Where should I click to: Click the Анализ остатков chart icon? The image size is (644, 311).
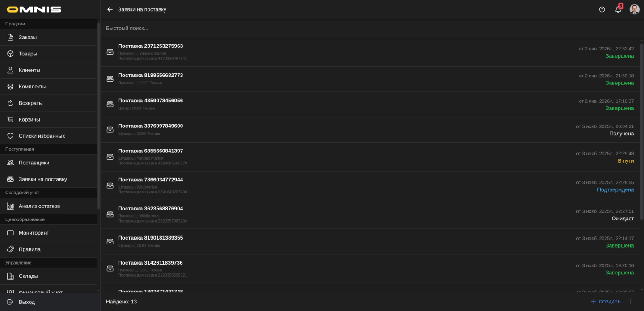[10, 206]
